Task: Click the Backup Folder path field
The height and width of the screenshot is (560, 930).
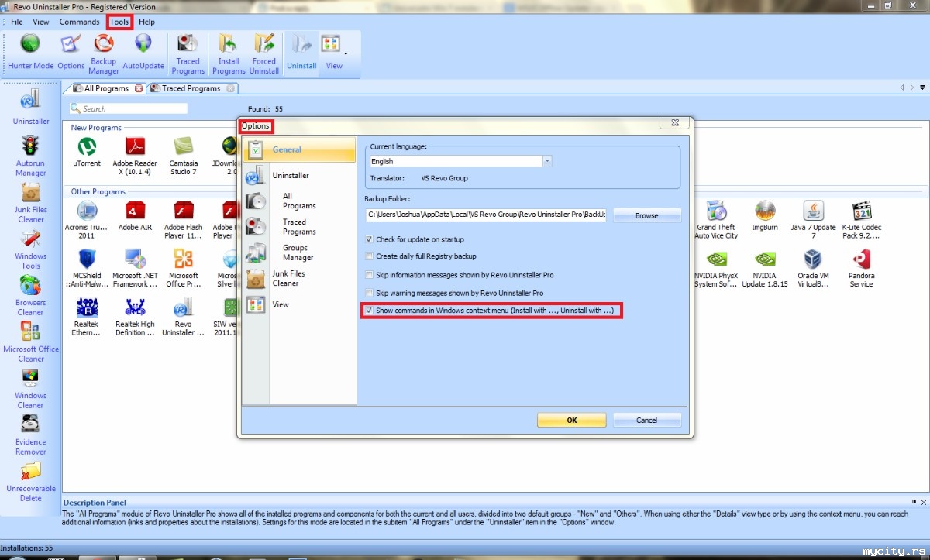Action: click(x=486, y=214)
